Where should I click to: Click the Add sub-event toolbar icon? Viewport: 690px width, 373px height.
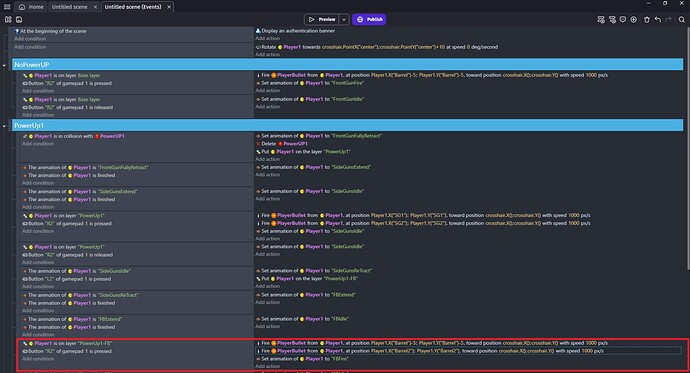pos(612,19)
